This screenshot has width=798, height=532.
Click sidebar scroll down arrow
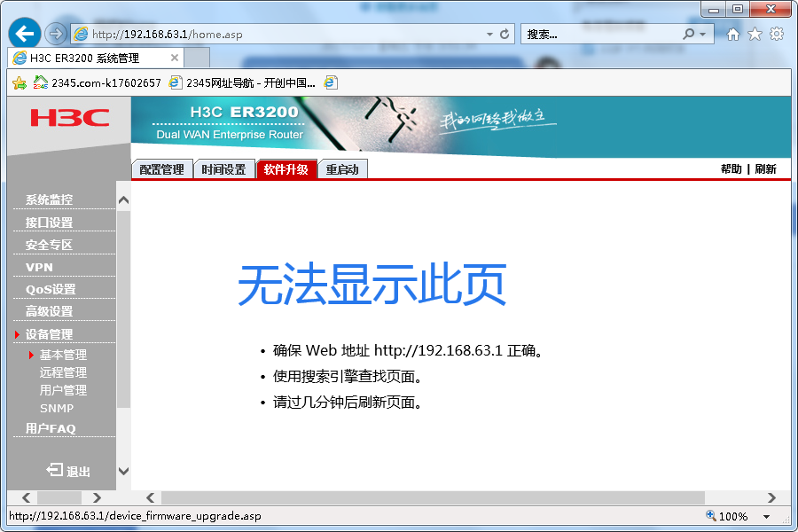[x=123, y=471]
